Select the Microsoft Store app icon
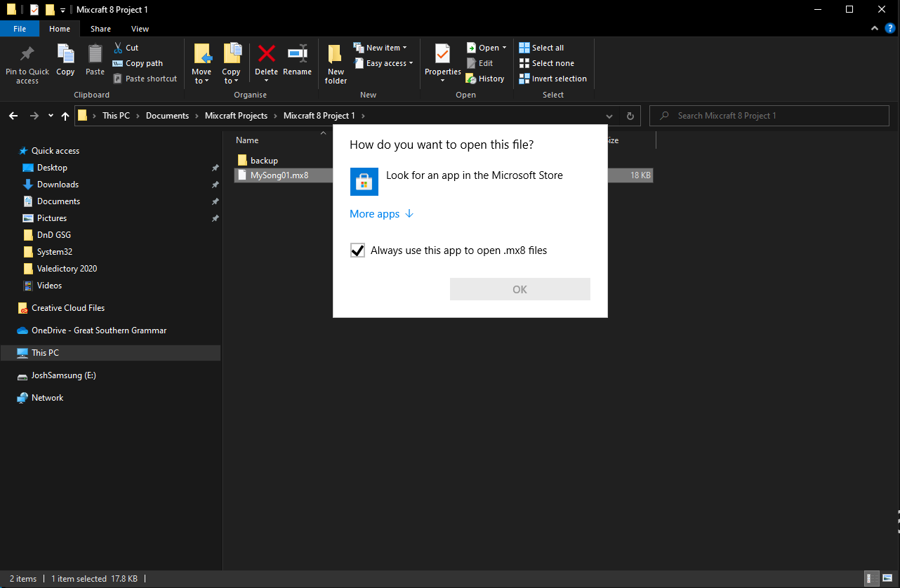Viewport: 900px width, 588px height. pyautogui.click(x=364, y=182)
